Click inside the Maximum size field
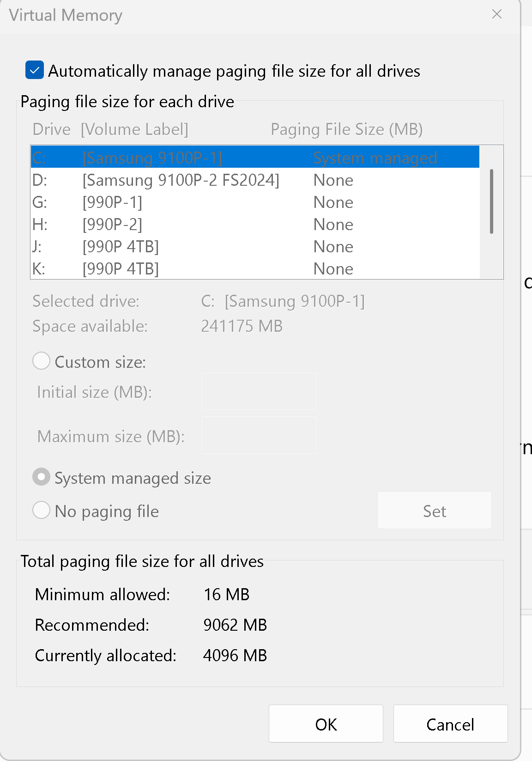The width and height of the screenshot is (532, 761). 258,435
